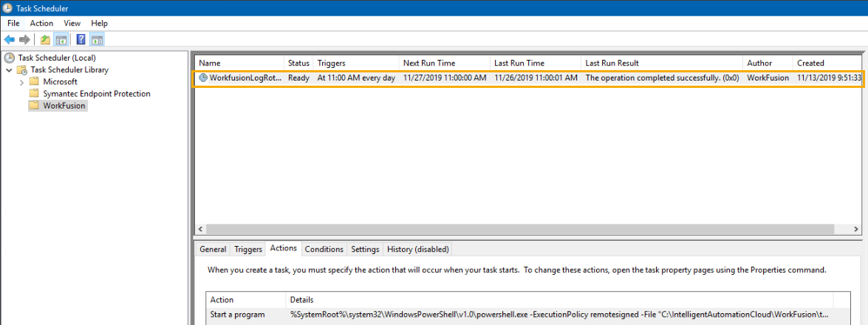
Task: Click 'The operation completed successfully. (0x0)' cell
Action: click(662, 78)
